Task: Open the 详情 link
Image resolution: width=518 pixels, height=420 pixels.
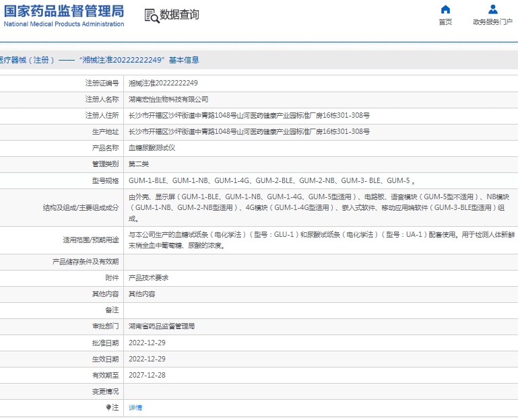Action: click(135, 407)
